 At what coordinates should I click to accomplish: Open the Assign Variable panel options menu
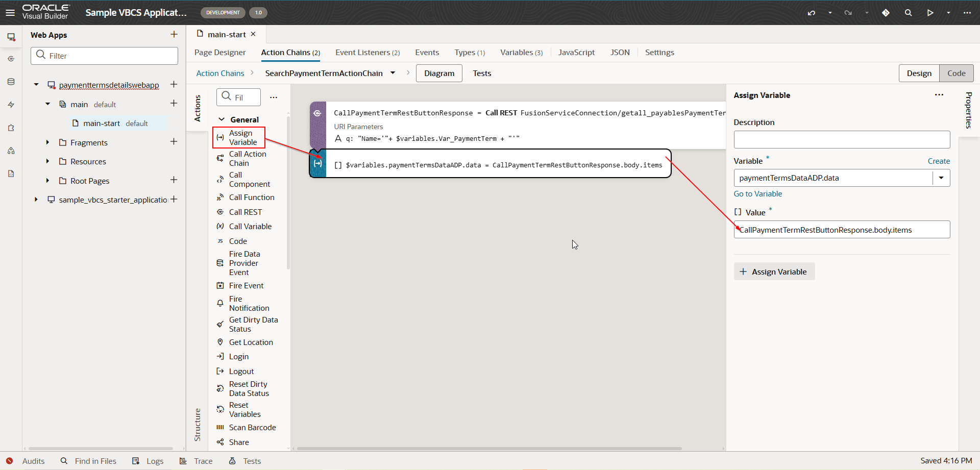939,95
